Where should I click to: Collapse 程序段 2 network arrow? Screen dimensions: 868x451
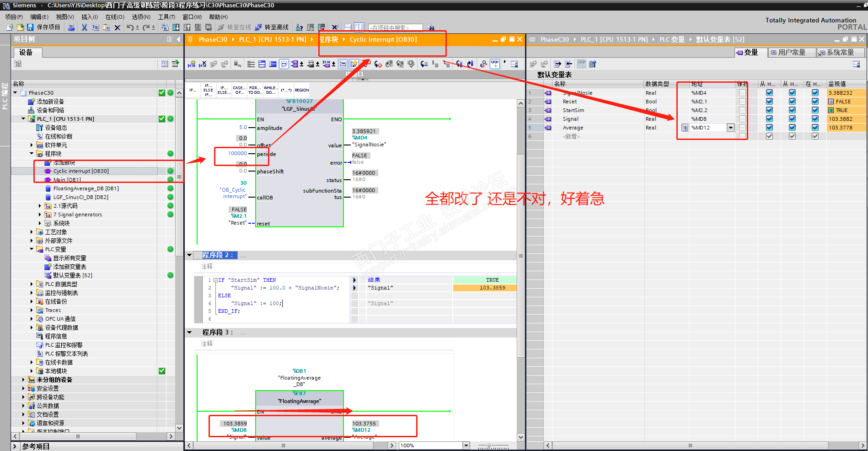pyautogui.click(x=189, y=255)
